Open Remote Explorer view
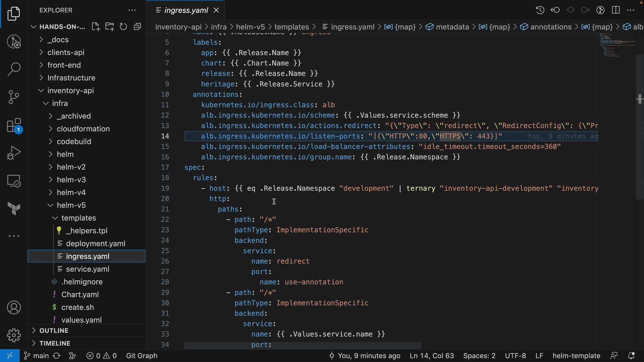Image resolution: width=644 pixels, height=362 pixels. tap(14, 181)
